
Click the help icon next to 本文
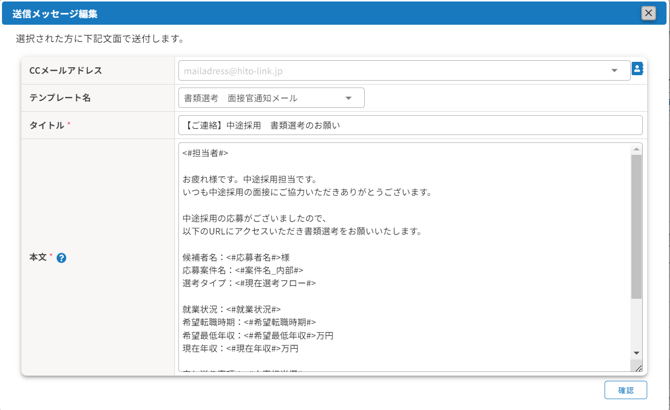(x=61, y=258)
